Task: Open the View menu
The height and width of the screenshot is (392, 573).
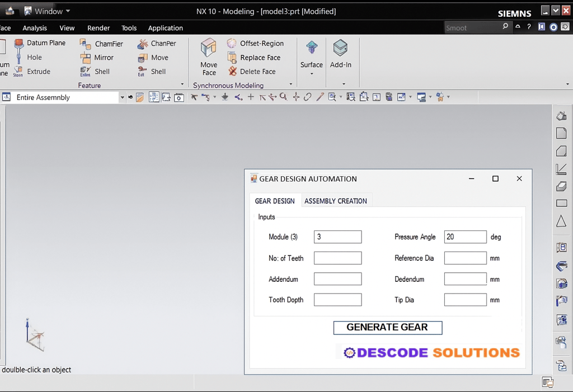Action: pos(67,28)
